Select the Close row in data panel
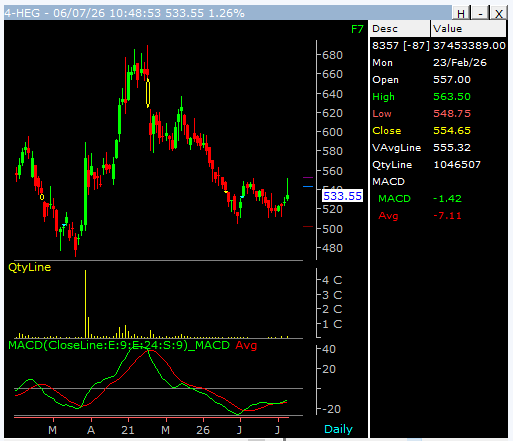 [x=438, y=130]
